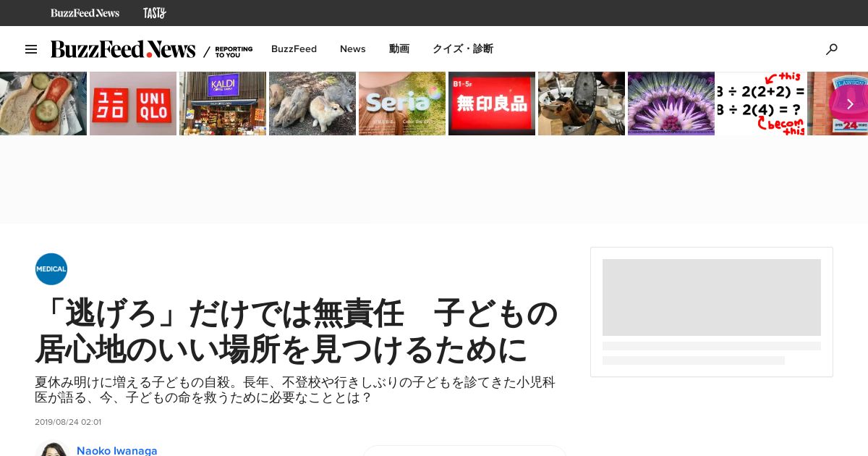Screen dimensions: 868x456
Task: Click the BuzzFeedNews logo in top bar
Action: (x=85, y=13)
